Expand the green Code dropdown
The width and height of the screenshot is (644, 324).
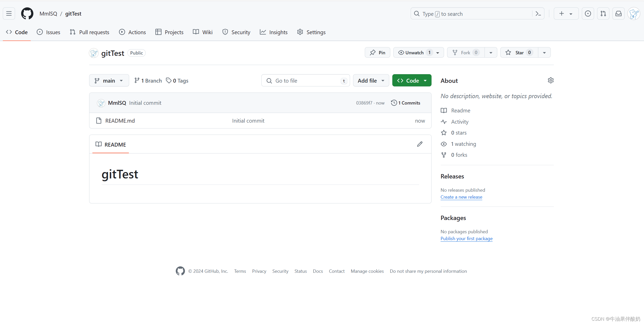pyautogui.click(x=411, y=81)
